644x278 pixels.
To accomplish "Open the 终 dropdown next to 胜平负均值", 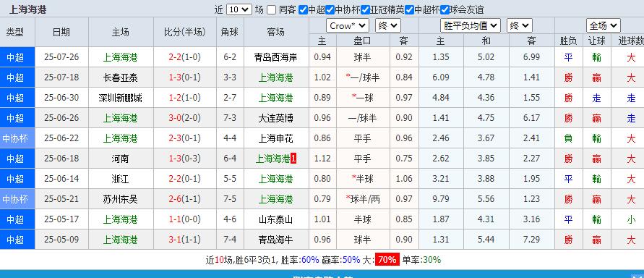I will pyautogui.click(x=520, y=26).
